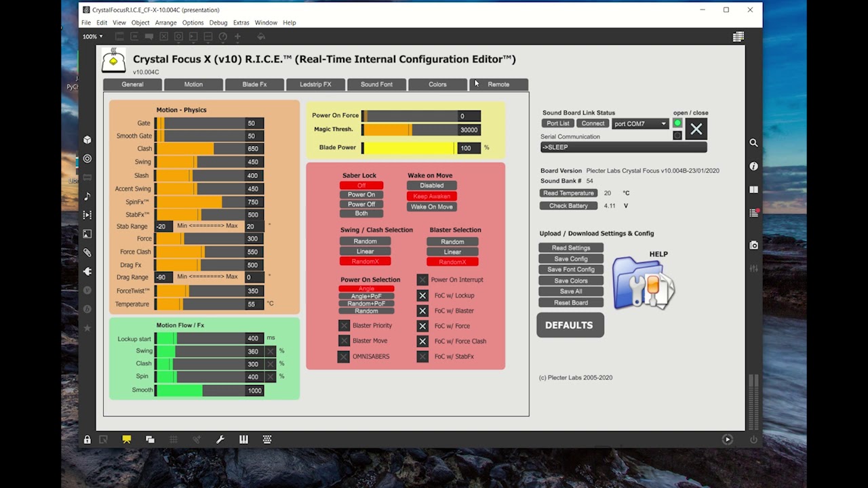The height and width of the screenshot is (488, 868).
Task: Open the info inspector icon
Action: [x=754, y=166]
